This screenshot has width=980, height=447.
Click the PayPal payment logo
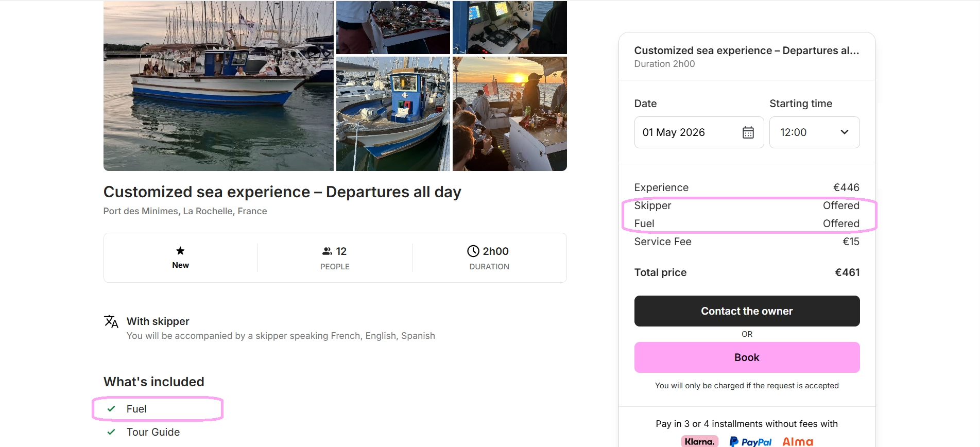click(750, 441)
